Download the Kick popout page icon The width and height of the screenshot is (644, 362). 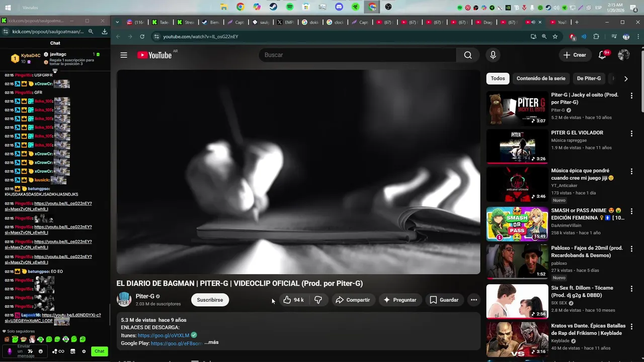(x=105, y=31)
